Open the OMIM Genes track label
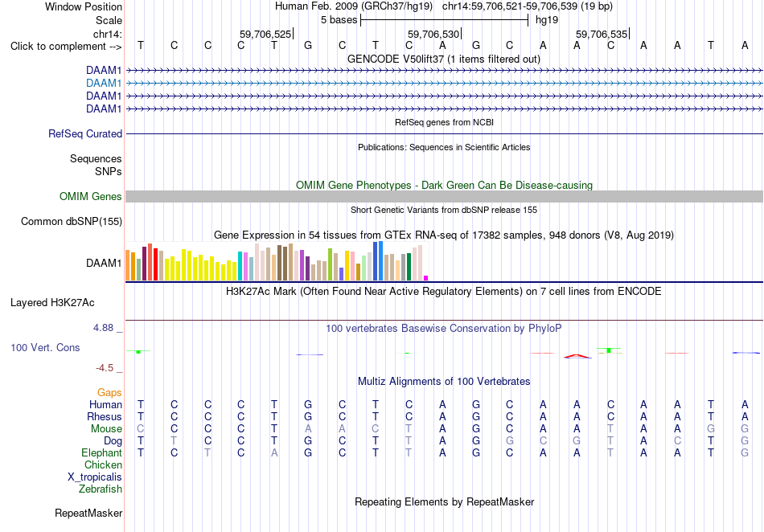The height and width of the screenshot is (532, 764). 91,197
